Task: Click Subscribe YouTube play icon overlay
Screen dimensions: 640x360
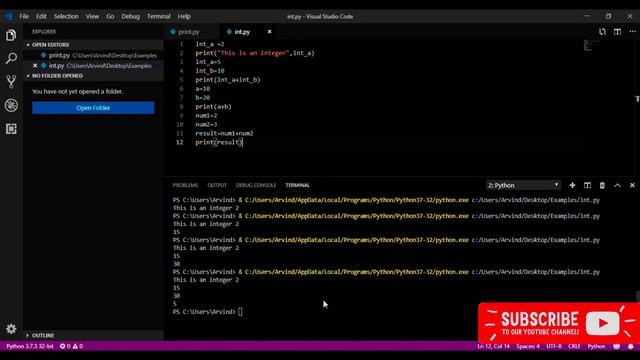Action: pos(602,323)
